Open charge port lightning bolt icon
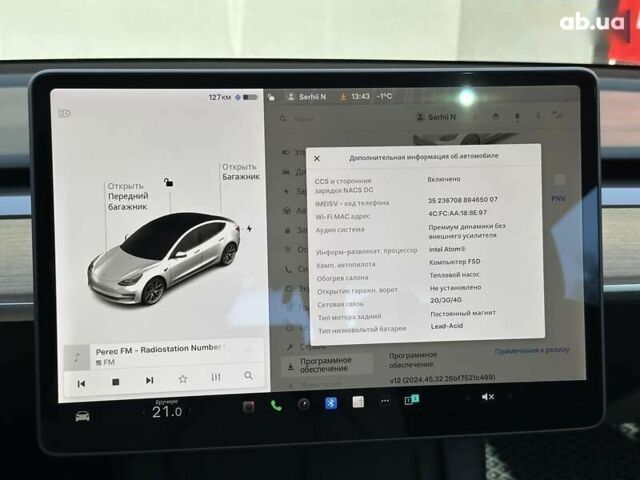The height and width of the screenshot is (480, 640). [249, 229]
